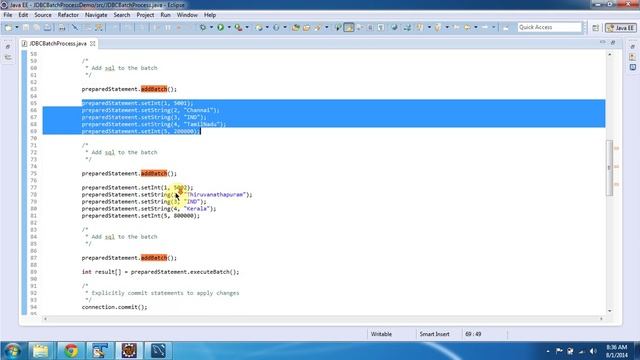Screen dimensions: 640x360
Task: Expand the Search toolbar dropdown arrow
Action: 326,27
